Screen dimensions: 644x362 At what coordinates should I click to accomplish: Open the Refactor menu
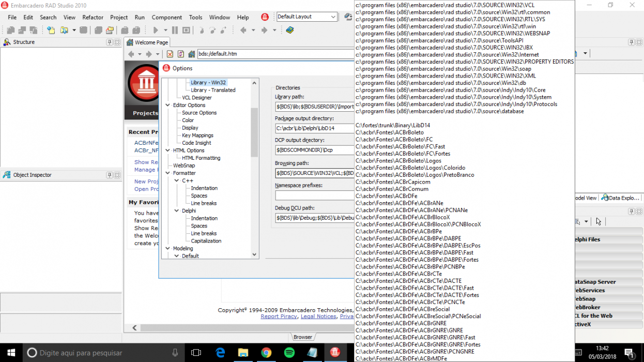pyautogui.click(x=93, y=17)
